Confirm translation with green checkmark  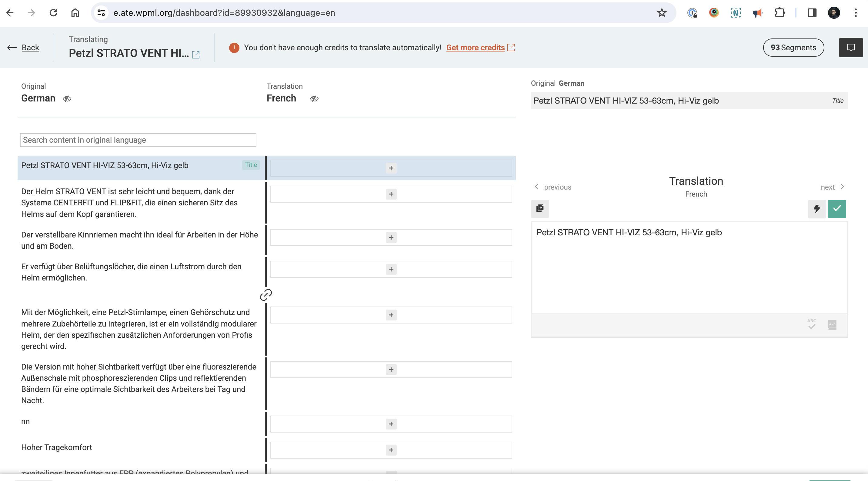[837, 209]
